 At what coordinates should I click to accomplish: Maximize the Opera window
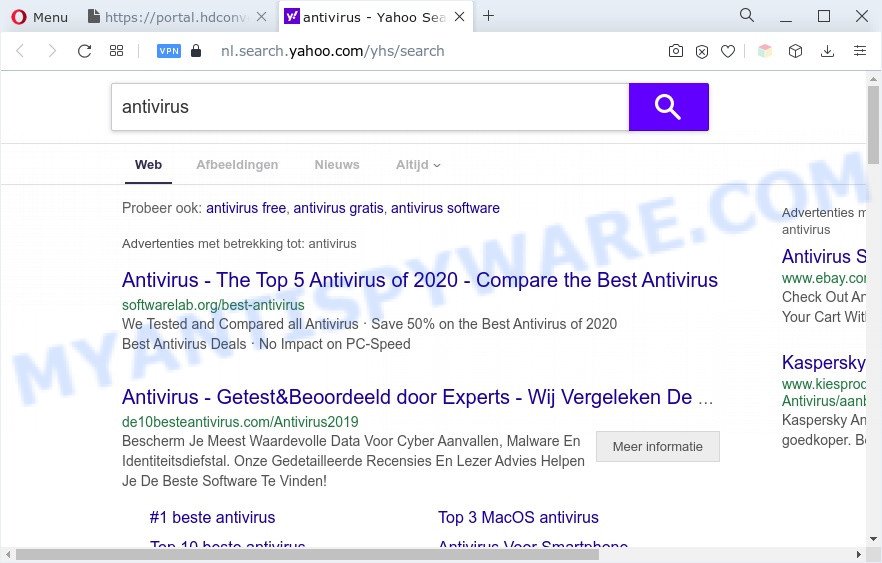pos(824,16)
